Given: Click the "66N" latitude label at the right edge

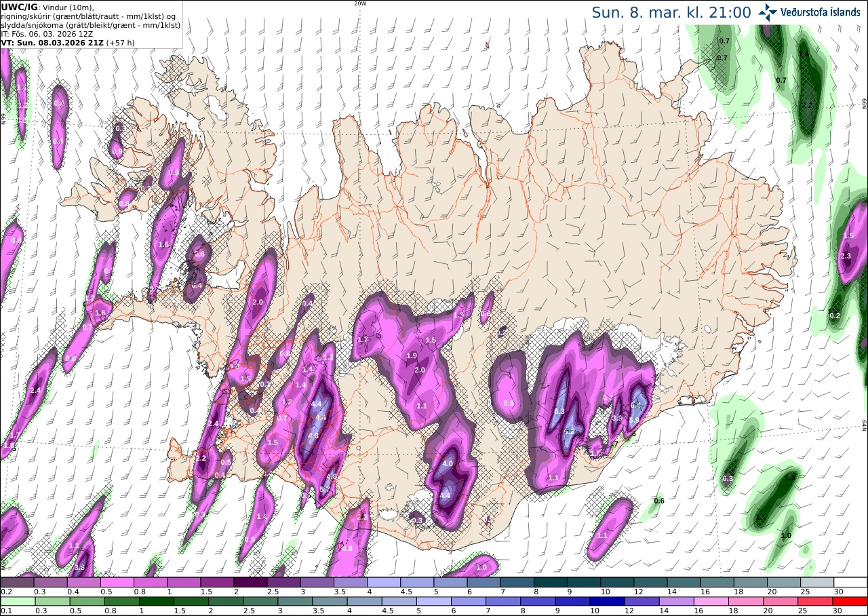Looking at the screenshot, I should [x=865, y=103].
